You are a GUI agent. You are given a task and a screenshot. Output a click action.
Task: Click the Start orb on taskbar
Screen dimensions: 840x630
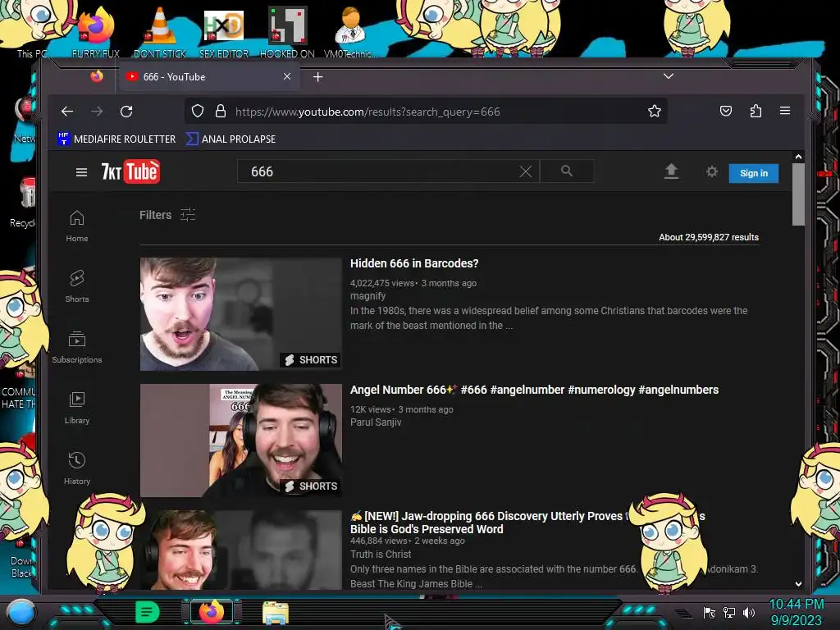point(21,612)
